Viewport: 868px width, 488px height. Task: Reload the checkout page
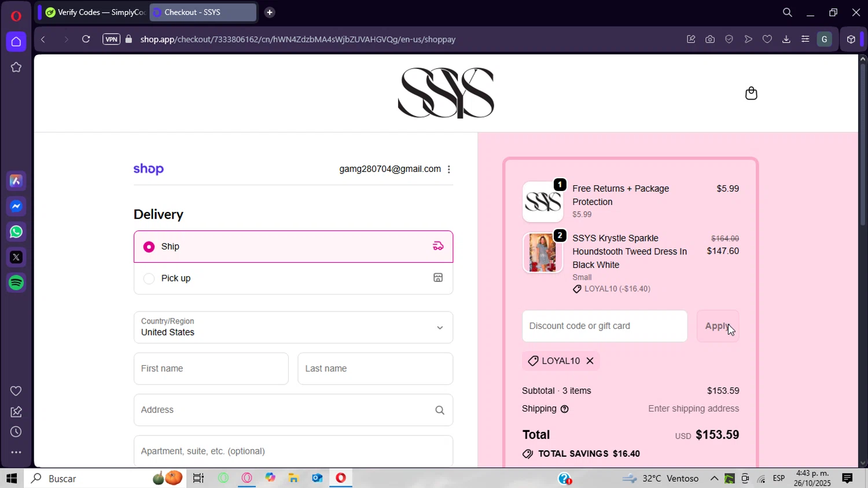[86, 39]
